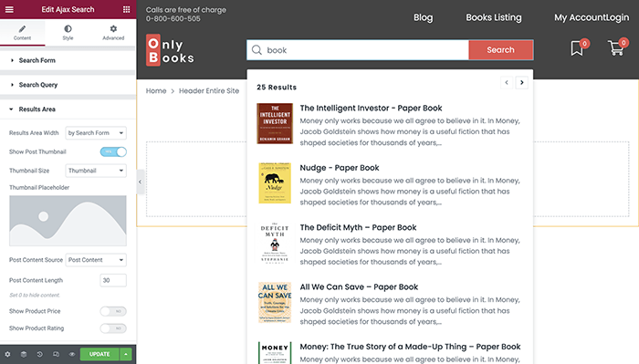Open the Books Listing menu item
This screenshot has width=639, height=364.
(494, 17)
